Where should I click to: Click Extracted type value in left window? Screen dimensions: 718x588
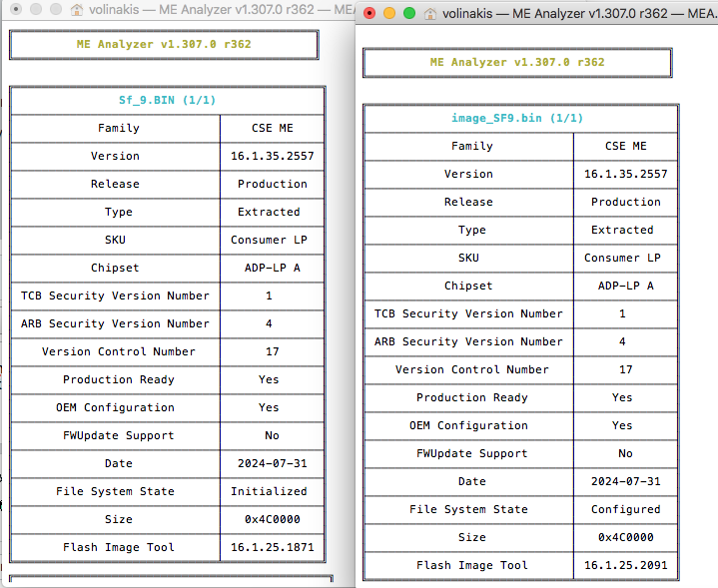(269, 212)
